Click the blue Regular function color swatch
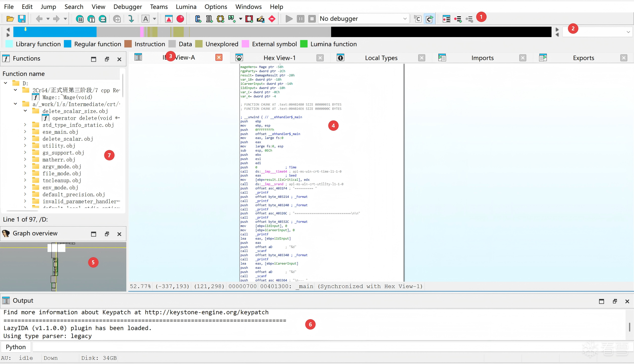 coord(68,44)
